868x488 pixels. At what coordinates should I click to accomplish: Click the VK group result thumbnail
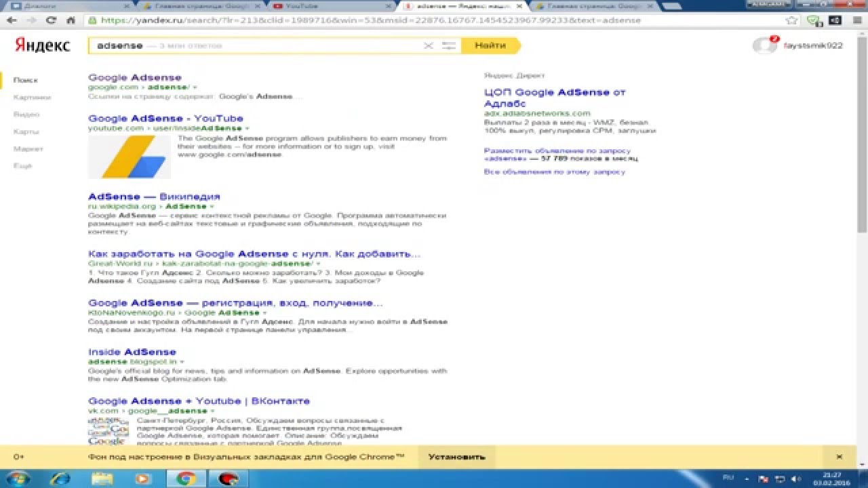(x=108, y=430)
